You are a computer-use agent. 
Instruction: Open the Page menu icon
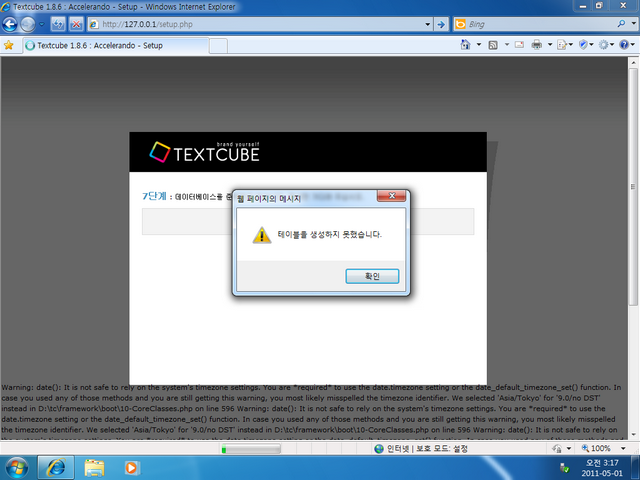click(564, 45)
